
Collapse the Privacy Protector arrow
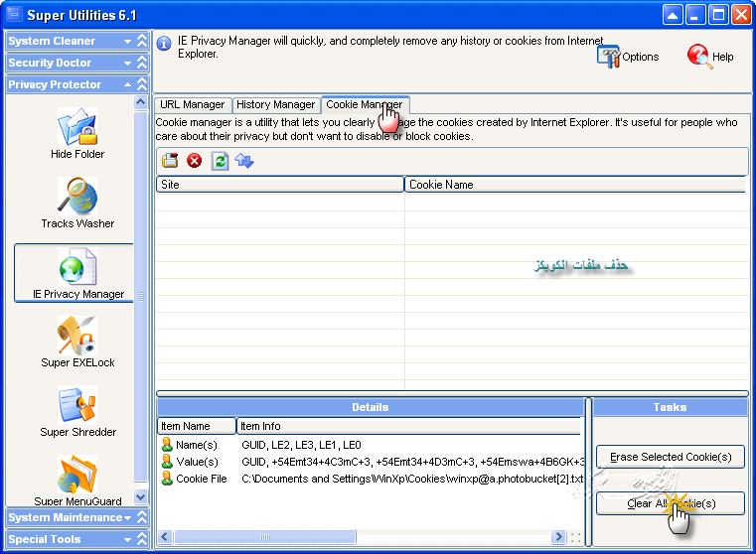[127, 84]
